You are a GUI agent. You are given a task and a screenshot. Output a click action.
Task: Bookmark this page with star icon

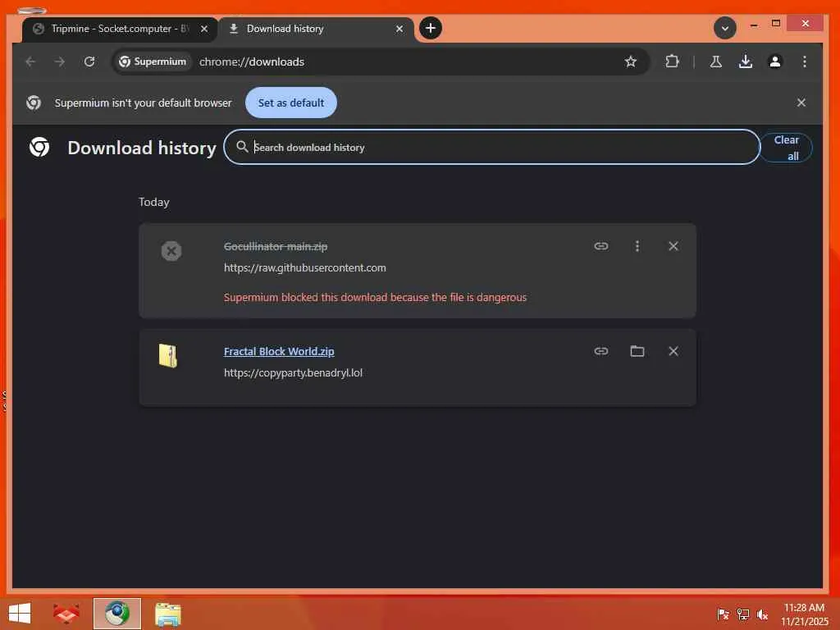[x=631, y=62]
